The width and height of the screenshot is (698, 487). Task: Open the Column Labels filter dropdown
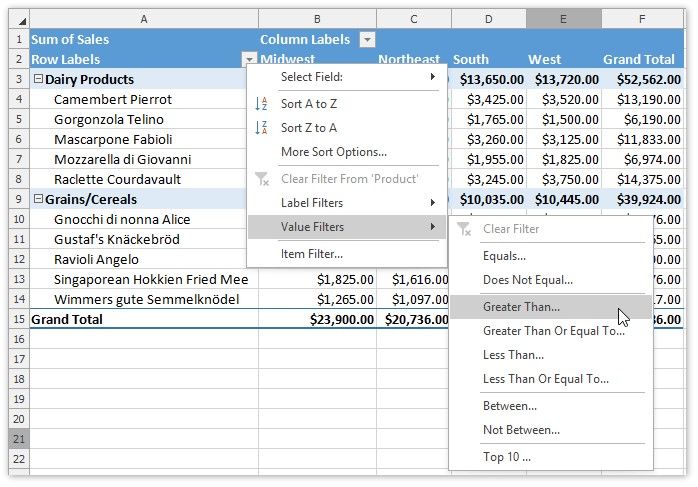point(367,40)
